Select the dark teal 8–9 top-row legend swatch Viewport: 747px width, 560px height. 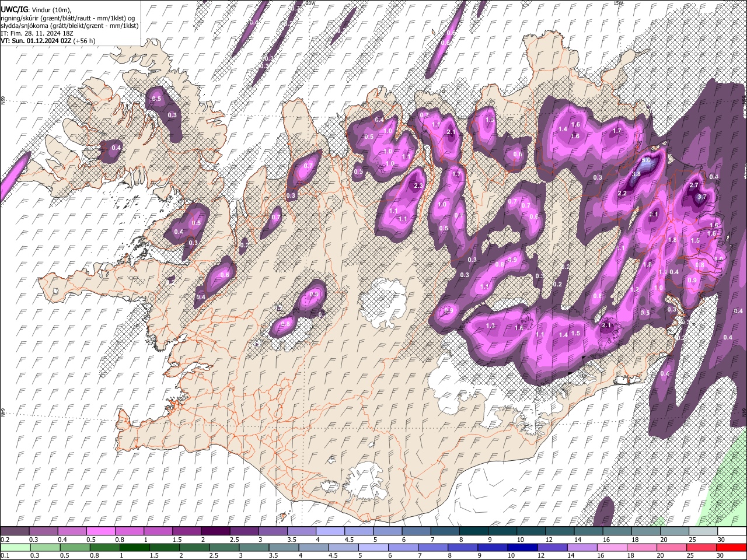coord(474,531)
